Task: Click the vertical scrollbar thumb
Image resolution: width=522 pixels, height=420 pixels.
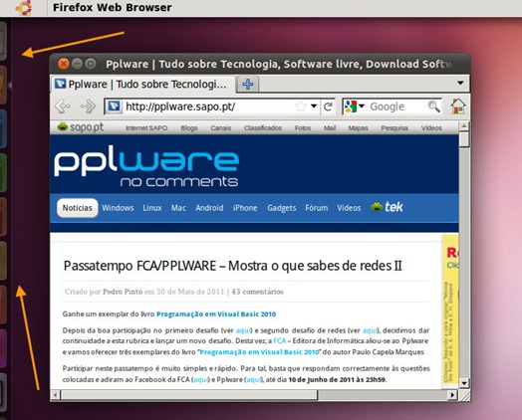Action: click(464, 139)
